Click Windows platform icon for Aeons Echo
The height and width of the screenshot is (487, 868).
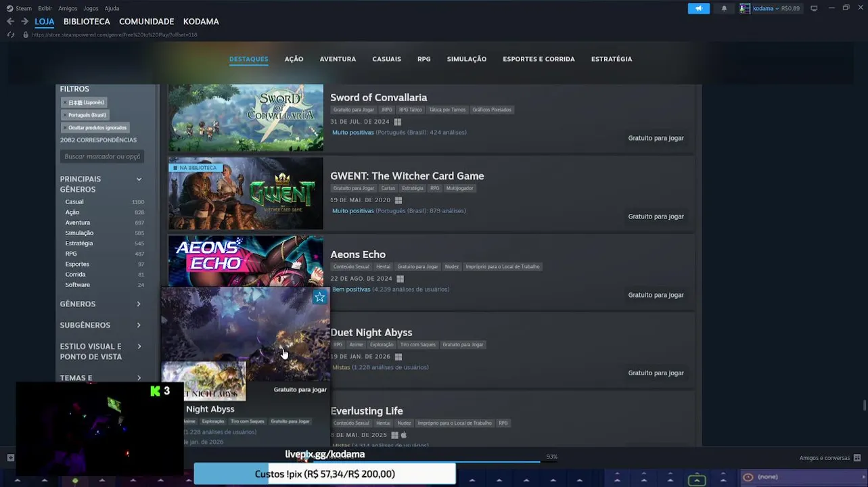(401, 279)
